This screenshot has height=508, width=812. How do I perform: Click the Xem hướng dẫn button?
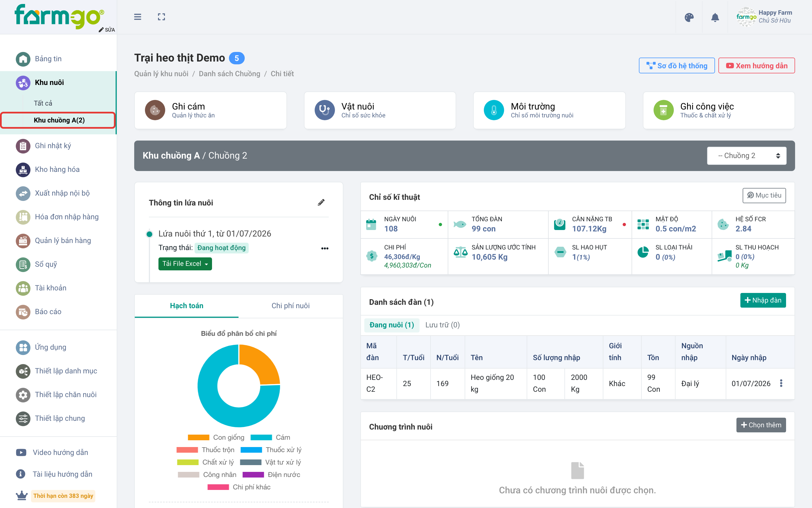tap(756, 65)
